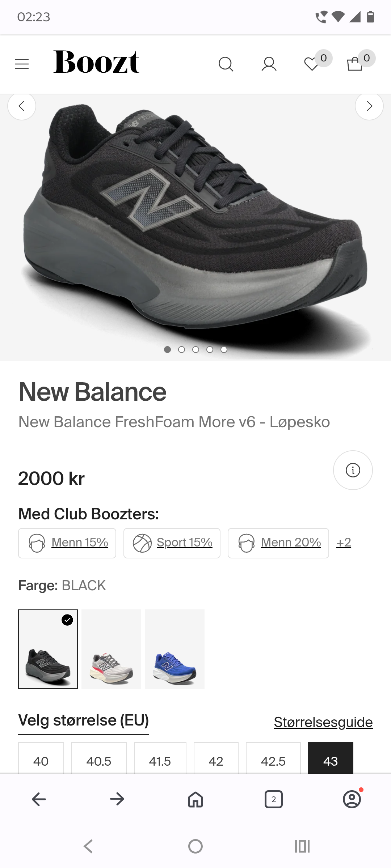Open the search magnifier icon
The width and height of the screenshot is (391, 868).
pos(226,64)
